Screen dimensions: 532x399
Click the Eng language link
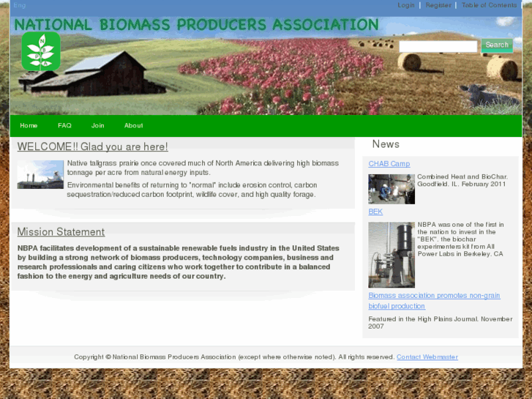pyautogui.click(x=20, y=5)
